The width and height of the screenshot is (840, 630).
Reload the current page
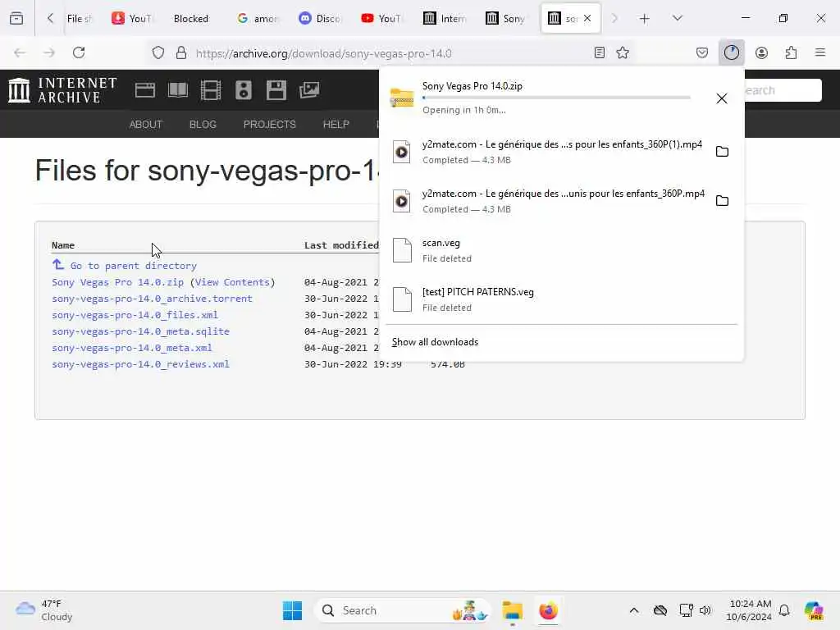79,52
